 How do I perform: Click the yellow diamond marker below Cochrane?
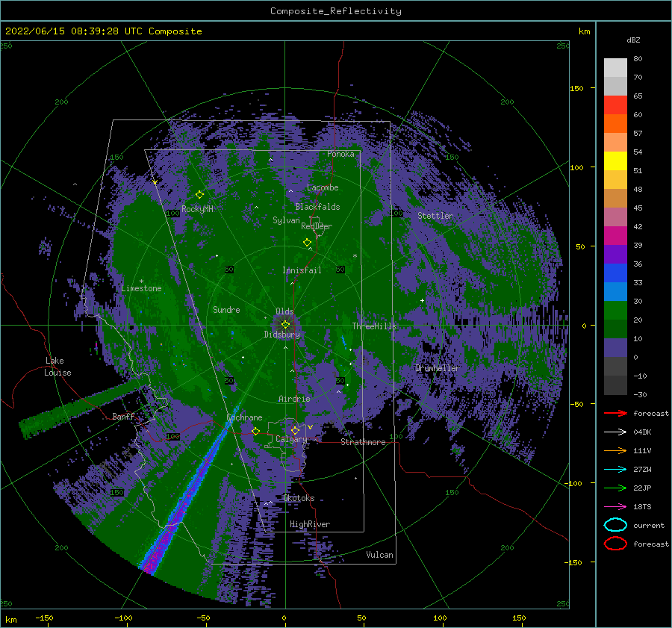pyautogui.click(x=255, y=431)
